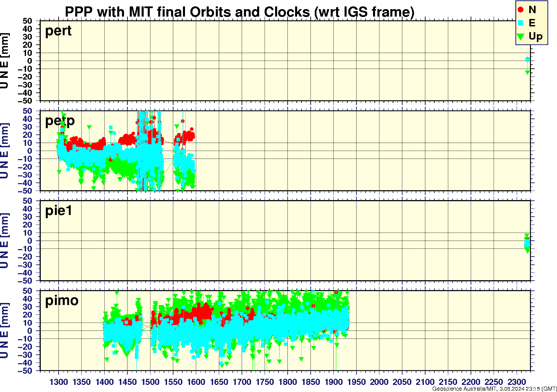Click the red N legend marker

click(x=521, y=10)
